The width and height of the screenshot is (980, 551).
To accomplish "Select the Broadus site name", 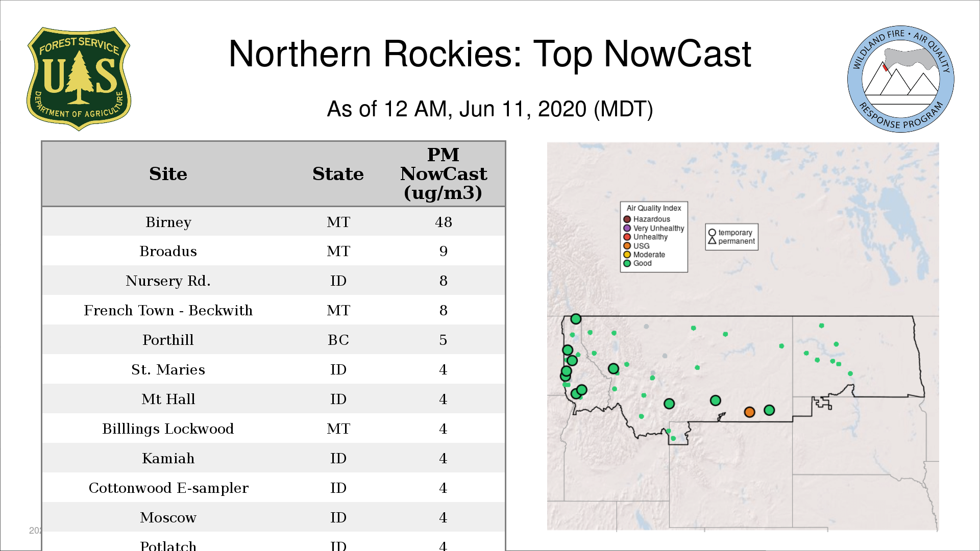I will (x=168, y=251).
